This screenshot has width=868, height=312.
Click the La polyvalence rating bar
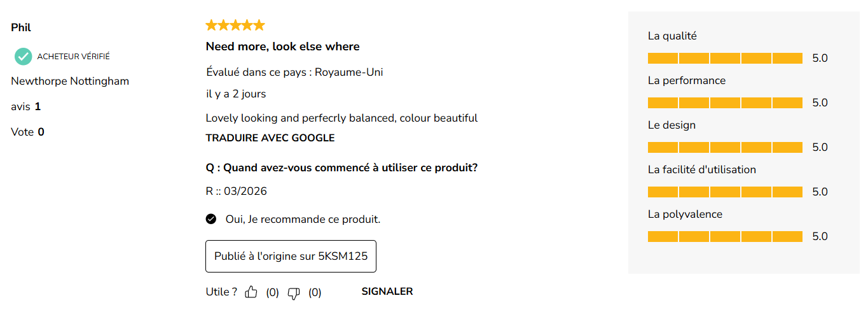(x=725, y=237)
